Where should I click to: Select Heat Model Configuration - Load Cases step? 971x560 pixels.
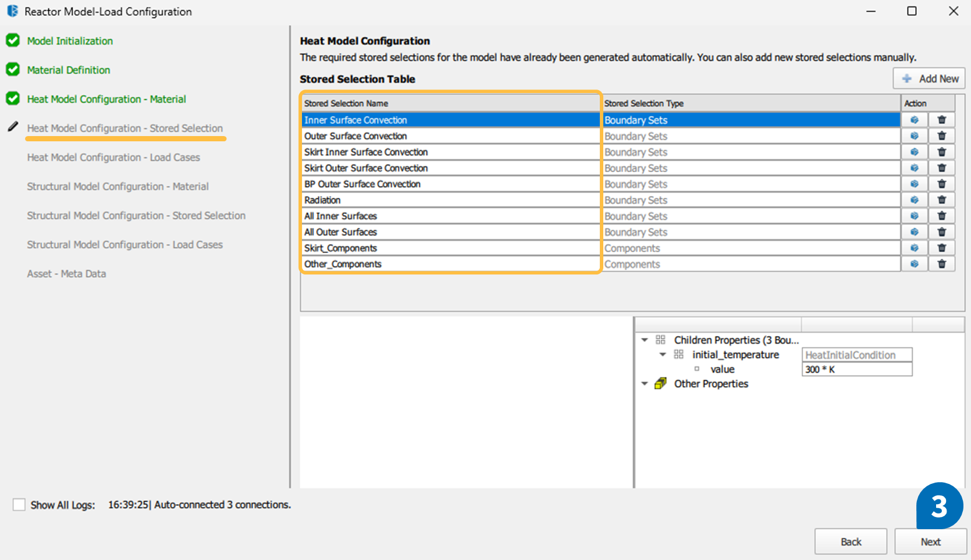click(x=113, y=157)
